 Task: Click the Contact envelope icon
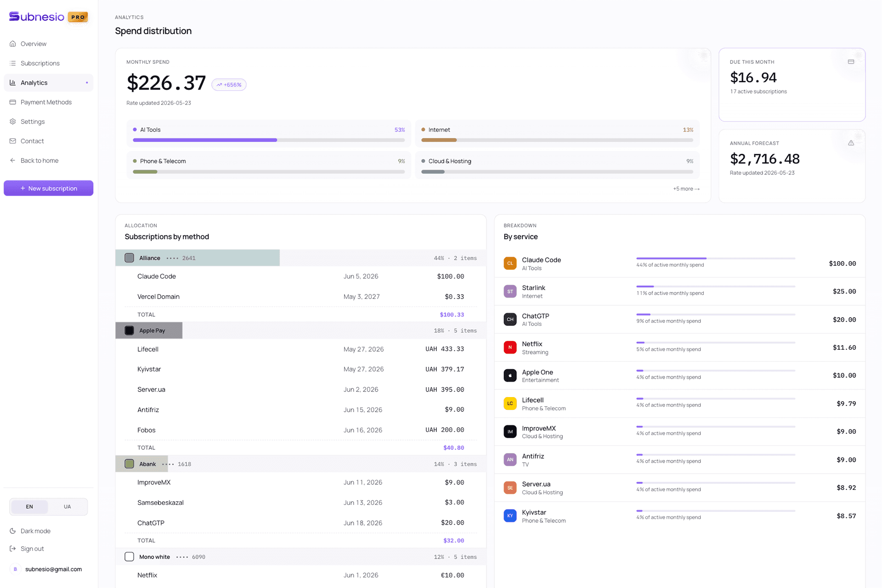coord(13,141)
